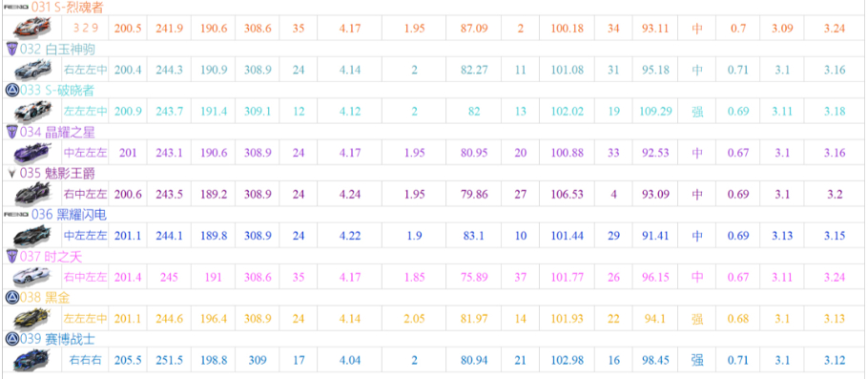Click the V emblem beside 035 魅影王爵
This screenshot has width=868, height=379.
click(x=11, y=174)
